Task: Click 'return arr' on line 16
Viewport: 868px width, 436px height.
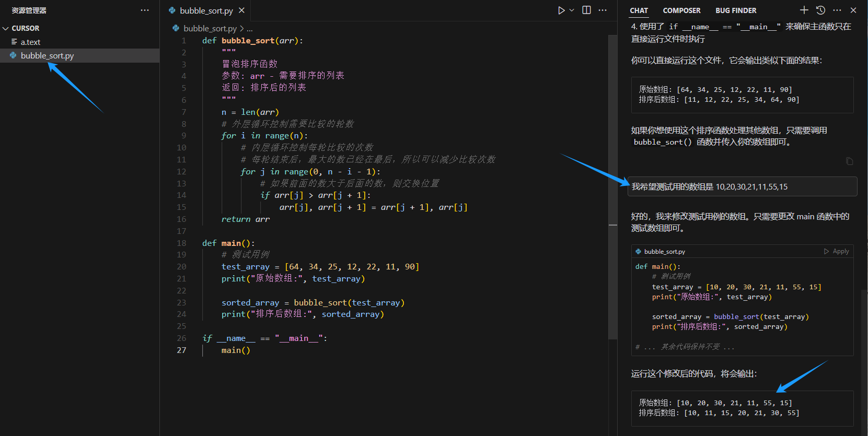Action: pyautogui.click(x=245, y=219)
